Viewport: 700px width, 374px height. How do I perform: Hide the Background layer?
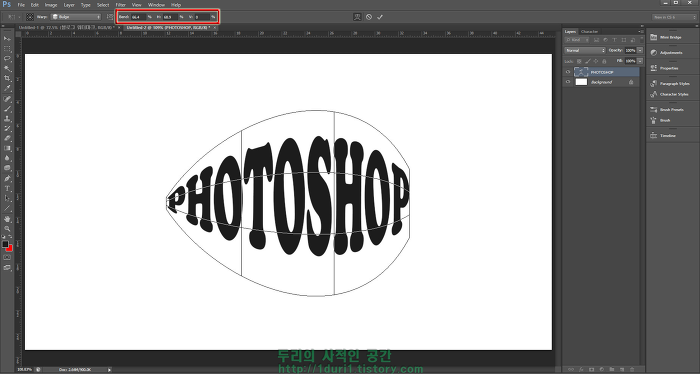pos(568,82)
